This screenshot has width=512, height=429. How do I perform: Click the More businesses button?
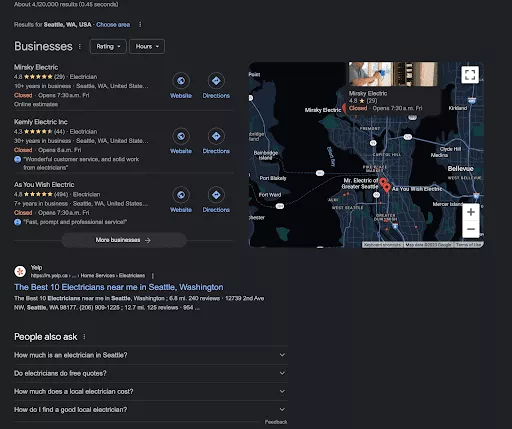pos(124,240)
